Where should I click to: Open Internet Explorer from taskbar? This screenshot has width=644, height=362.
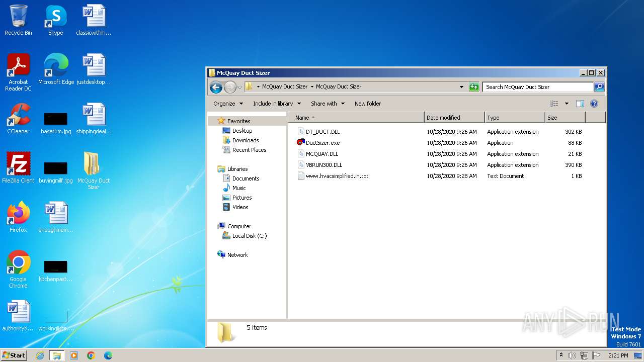tap(40, 355)
